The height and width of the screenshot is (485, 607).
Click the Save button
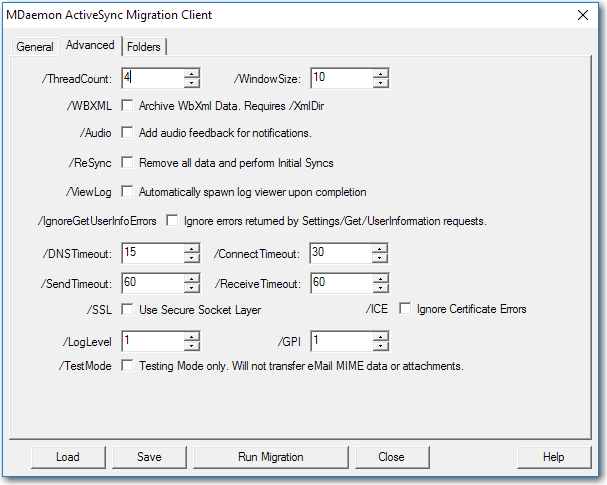point(149,457)
